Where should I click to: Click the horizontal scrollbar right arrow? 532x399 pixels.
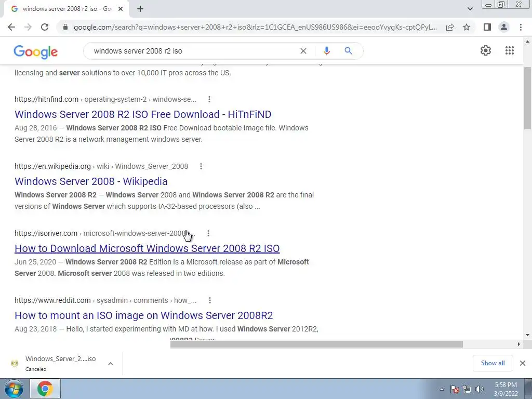(518, 344)
